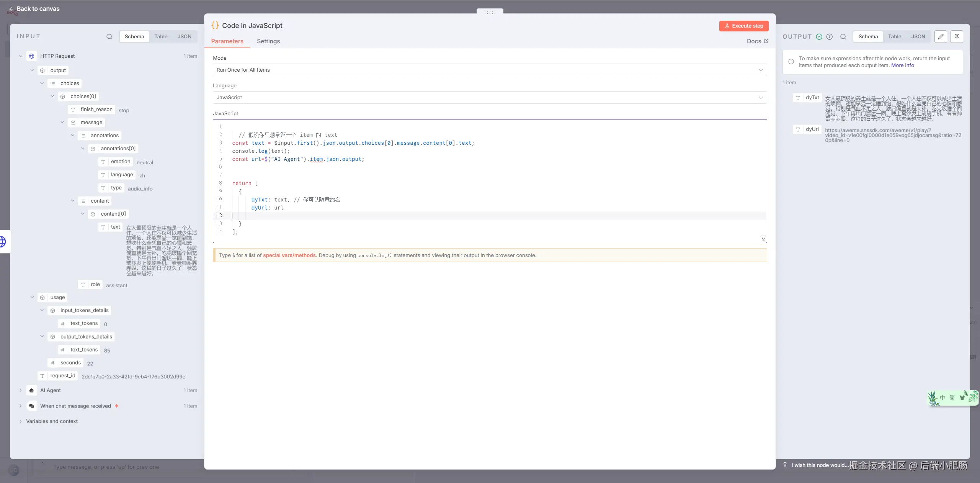Open the More info link
The image size is (980, 483).
[902, 65]
